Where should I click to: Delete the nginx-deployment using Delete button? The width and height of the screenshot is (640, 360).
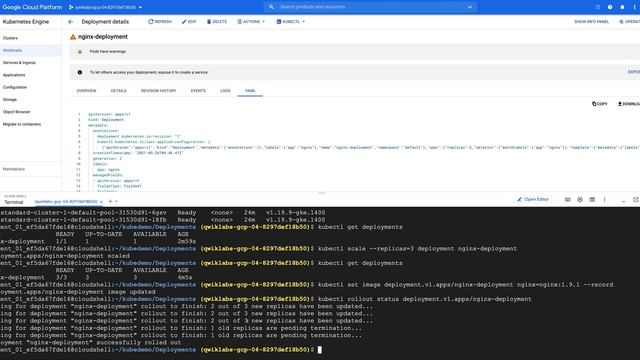point(217,22)
